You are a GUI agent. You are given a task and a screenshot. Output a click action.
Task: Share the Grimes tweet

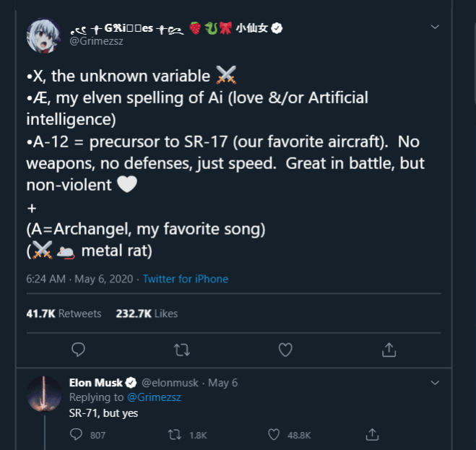click(x=389, y=350)
